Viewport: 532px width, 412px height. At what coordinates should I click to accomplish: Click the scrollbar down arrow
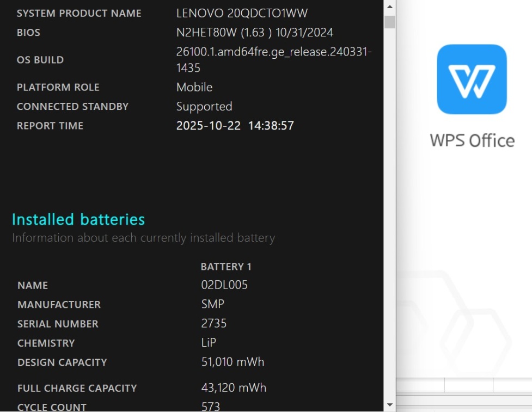coord(389,404)
